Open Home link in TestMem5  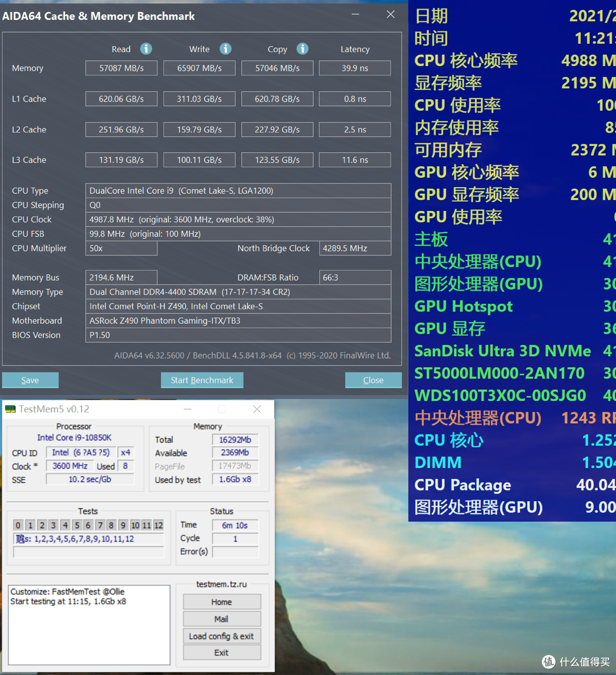click(x=222, y=602)
